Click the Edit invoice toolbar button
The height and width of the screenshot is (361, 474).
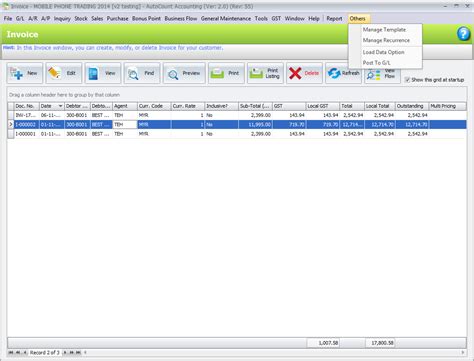click(x=64, y=73)
